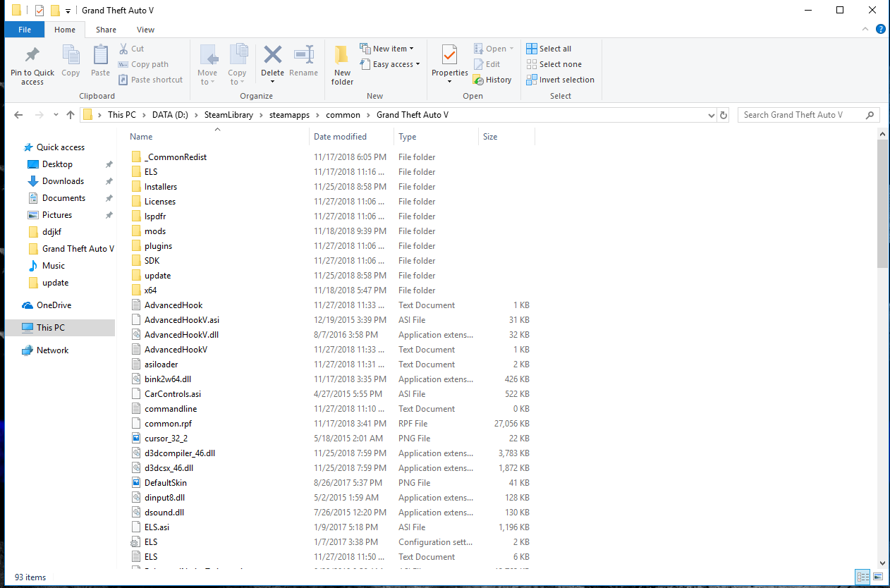Sort by the Name column header
The height and width of the screenshot is (588, 890).
pyautogui.click(x=217, y=136)
